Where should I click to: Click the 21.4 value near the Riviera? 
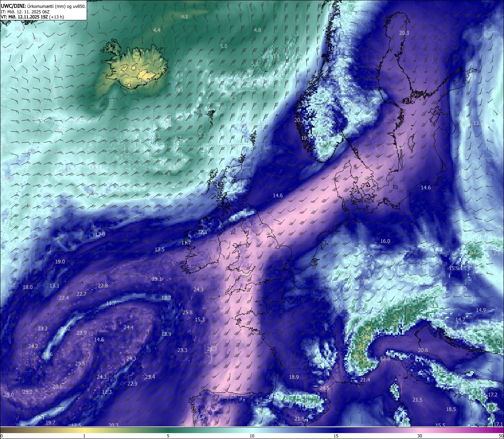pos(365,380)
